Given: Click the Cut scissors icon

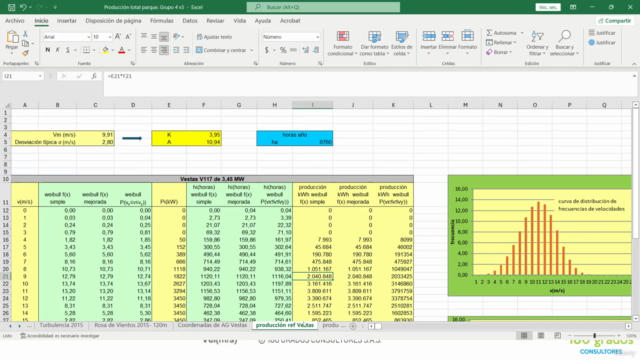Looking at the screenshot, I should coord(25,34).
